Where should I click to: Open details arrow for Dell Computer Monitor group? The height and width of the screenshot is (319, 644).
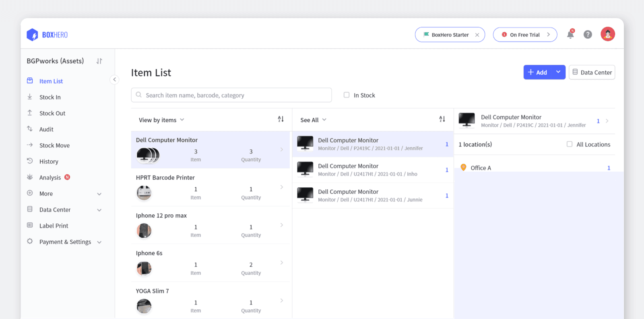(x=282, y=149)
